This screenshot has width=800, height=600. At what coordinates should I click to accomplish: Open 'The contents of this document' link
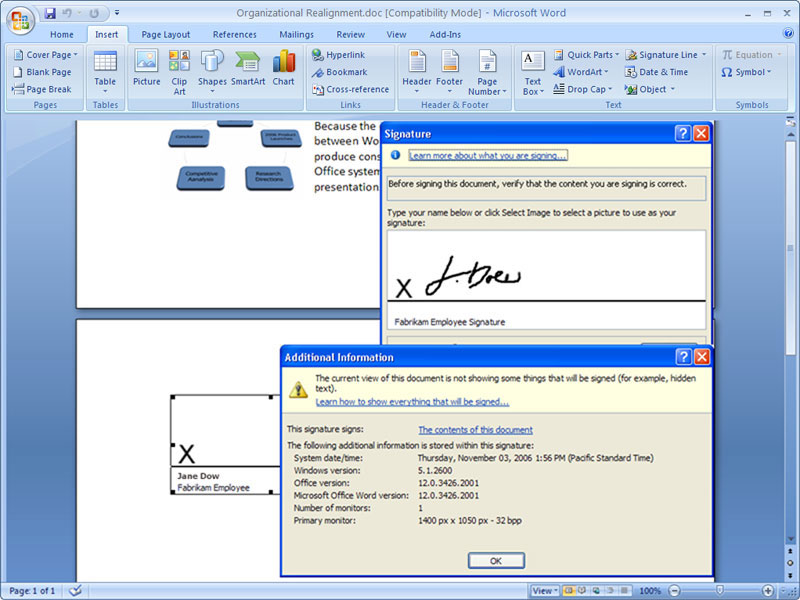pyautogui.click(x=475, y=430)
